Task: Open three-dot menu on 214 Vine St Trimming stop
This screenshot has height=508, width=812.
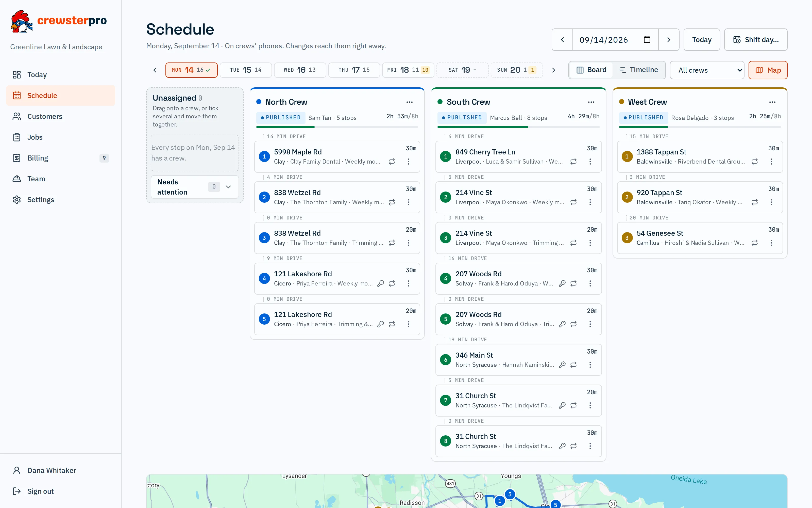Action: (590, 243)
